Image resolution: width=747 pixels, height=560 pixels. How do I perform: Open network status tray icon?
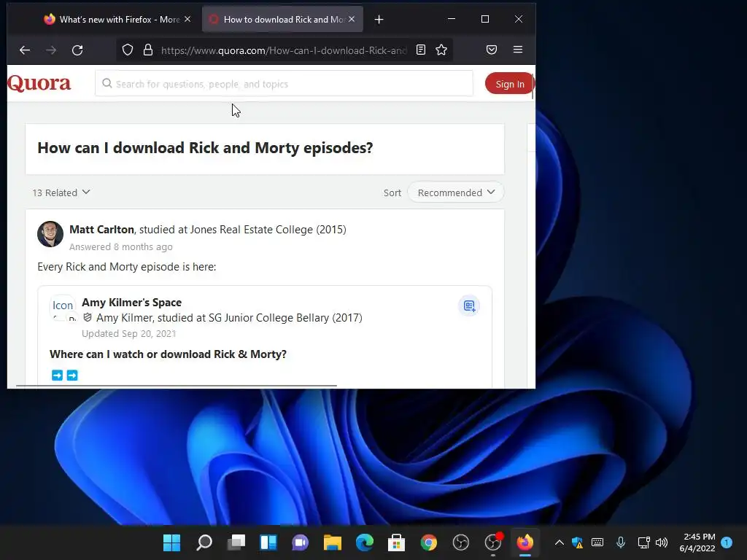tap(643, 542)
